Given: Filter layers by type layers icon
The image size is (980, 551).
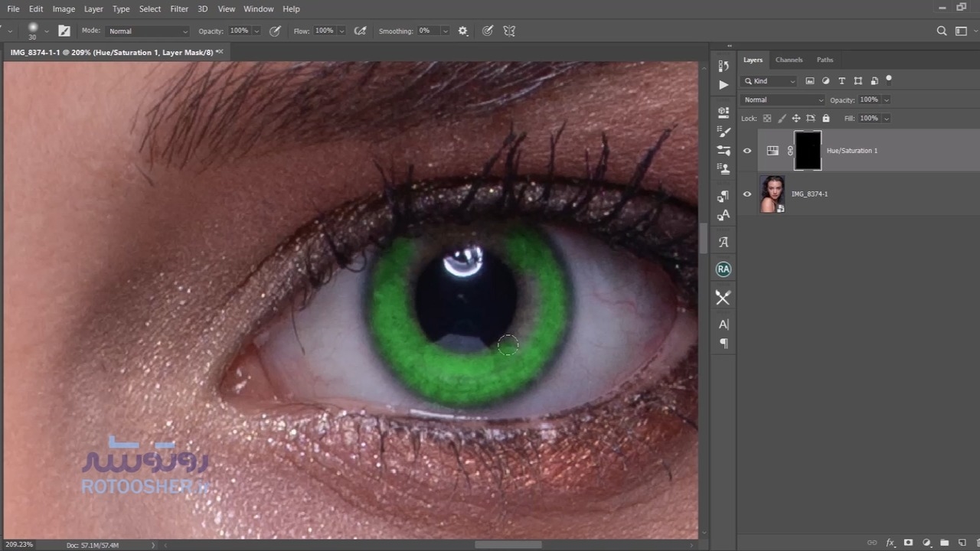Looking at the screenshot, I should (841, 81).
